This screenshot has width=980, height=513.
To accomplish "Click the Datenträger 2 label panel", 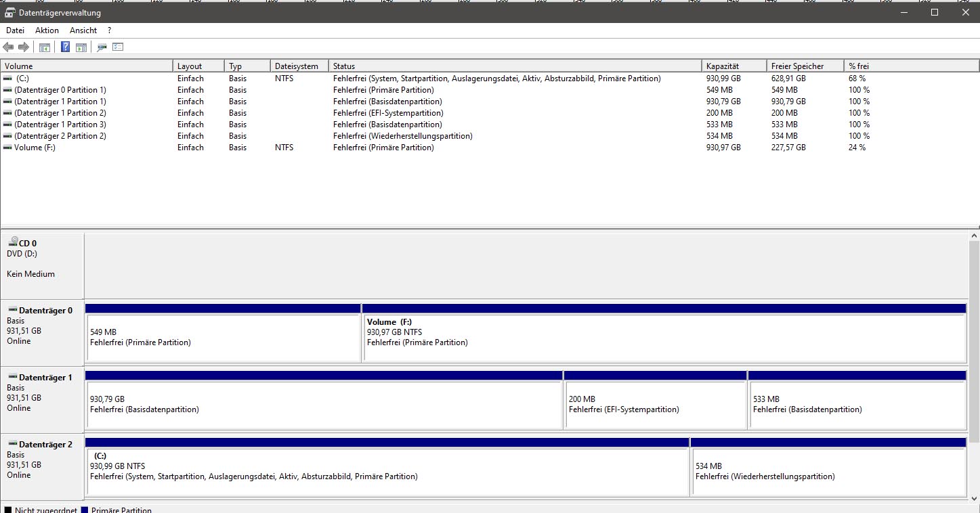I will pos(43,467).
